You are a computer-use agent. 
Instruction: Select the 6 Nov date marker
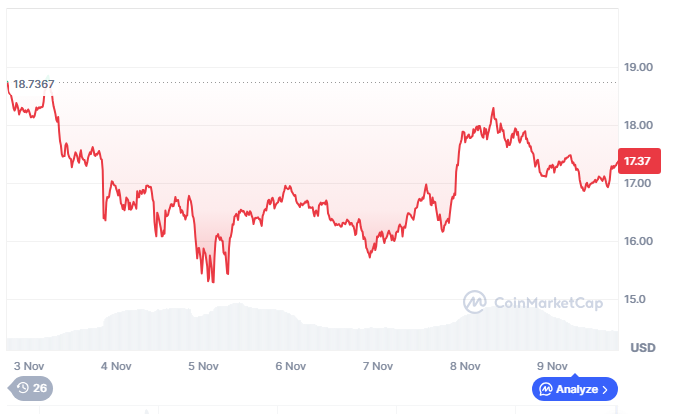coord(290,366)
